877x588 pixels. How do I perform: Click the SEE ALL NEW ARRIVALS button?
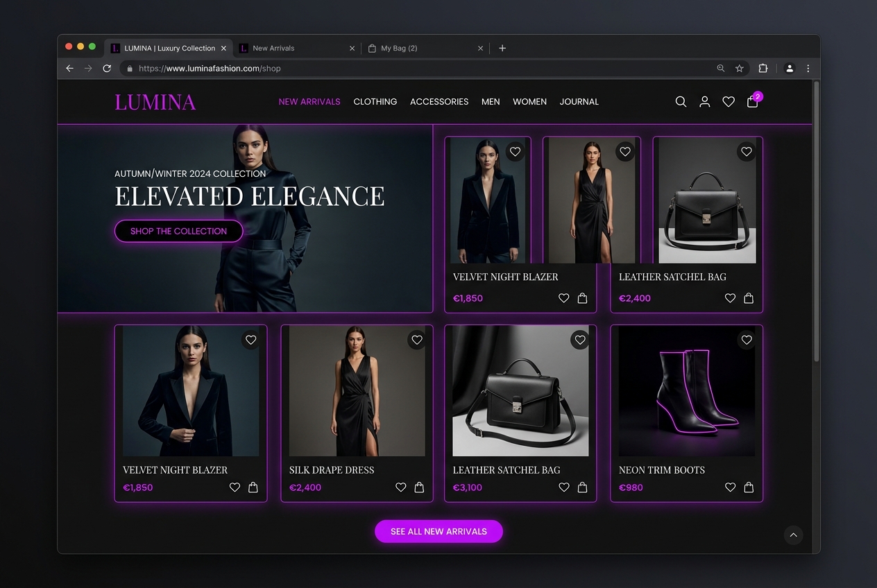point(438,531)
